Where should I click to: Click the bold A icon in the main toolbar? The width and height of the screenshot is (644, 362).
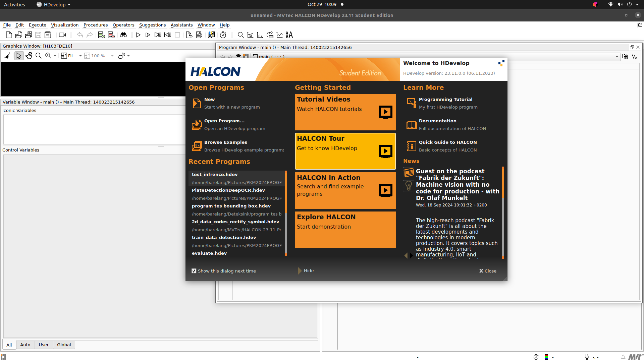pyautogui.click(x=289, y=35)
